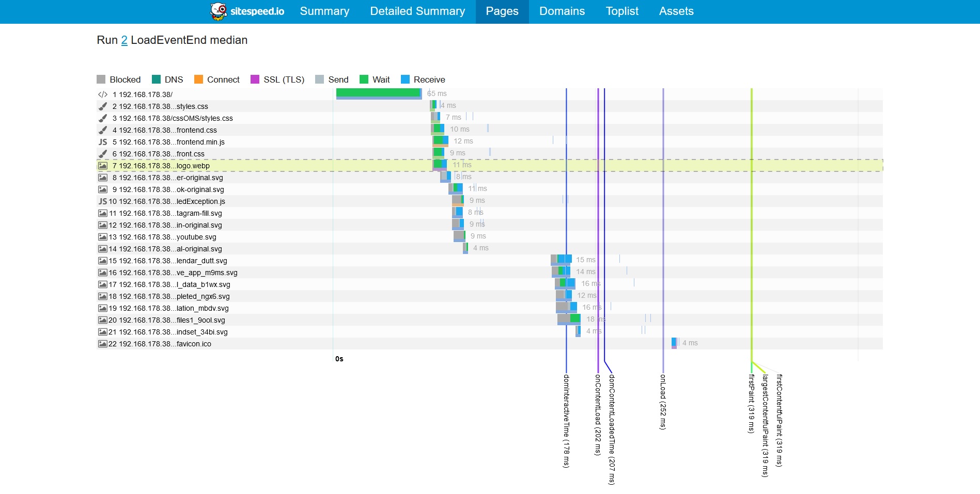Click the green Wait legend swatch

click(x=364, y=79)
